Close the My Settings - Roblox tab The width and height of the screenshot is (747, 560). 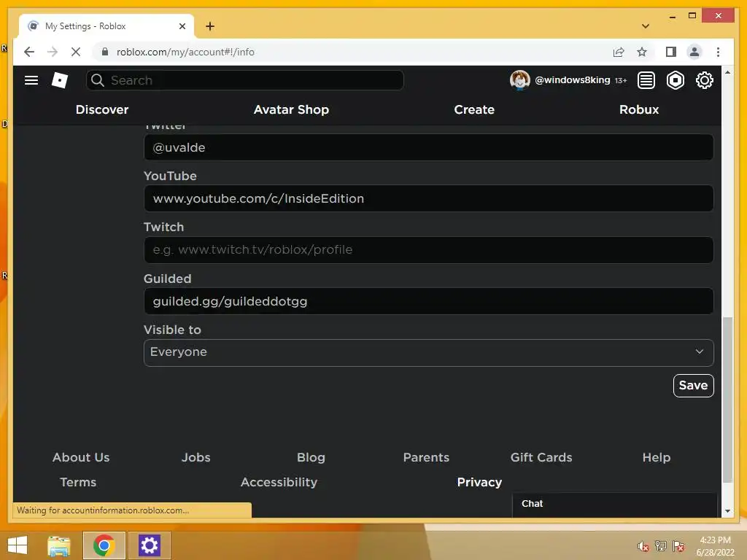pyautogui.click(x=182, y=26)
